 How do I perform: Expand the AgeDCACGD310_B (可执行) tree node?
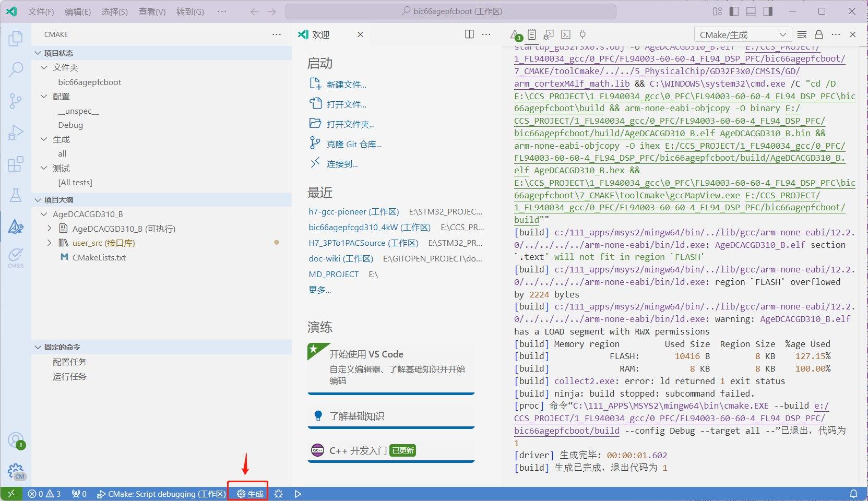49,229
